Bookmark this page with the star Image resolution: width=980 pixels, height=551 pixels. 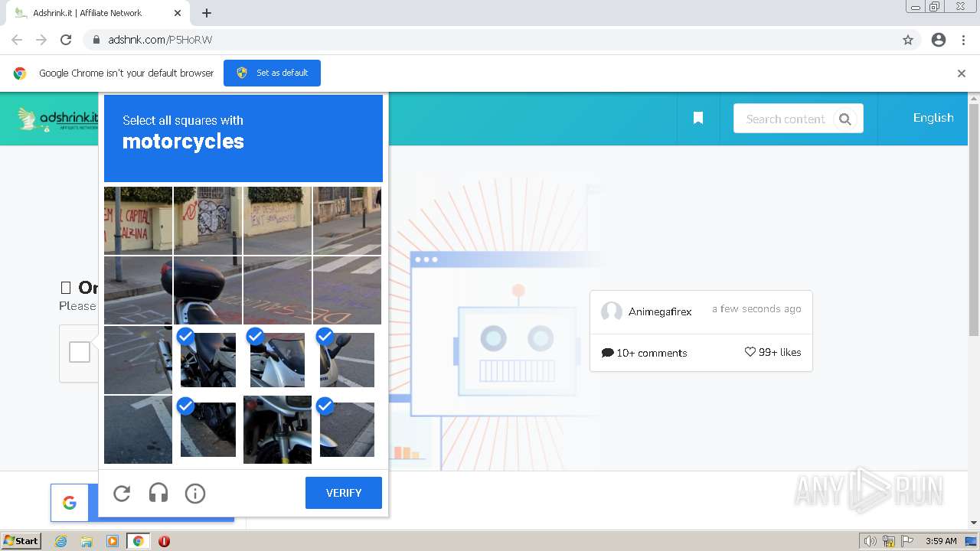(x=908, y=40)
